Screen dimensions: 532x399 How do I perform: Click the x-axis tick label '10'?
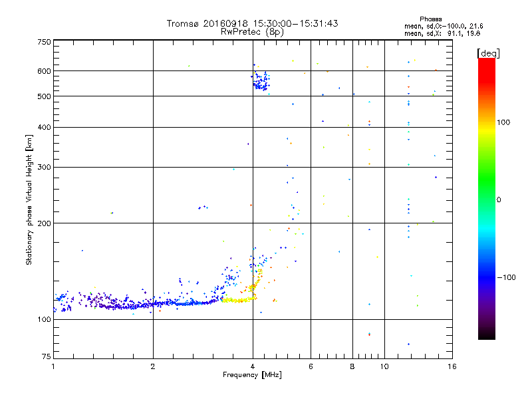coord(384,366)
